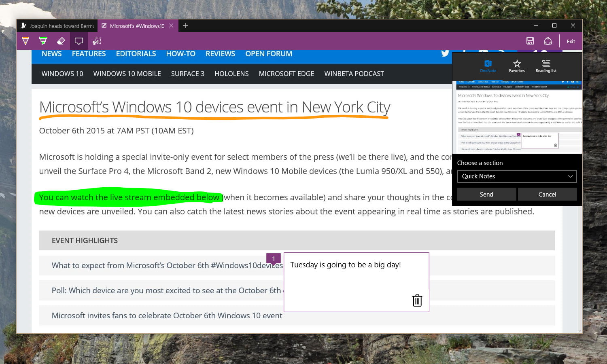Screen dimensions: 607x364
Task: Expand the Quick Notes section dropdown
Action: [x=517, y=176]
